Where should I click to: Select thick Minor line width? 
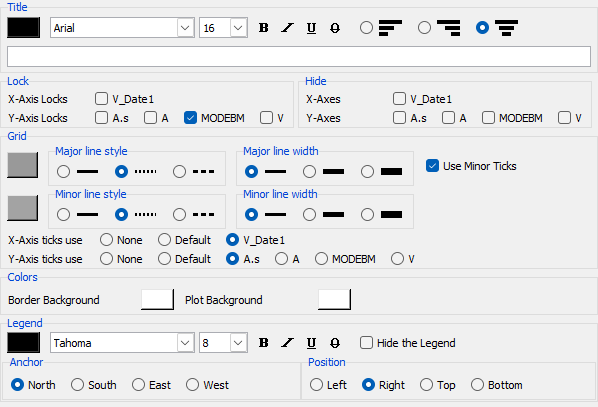(367, 214)
